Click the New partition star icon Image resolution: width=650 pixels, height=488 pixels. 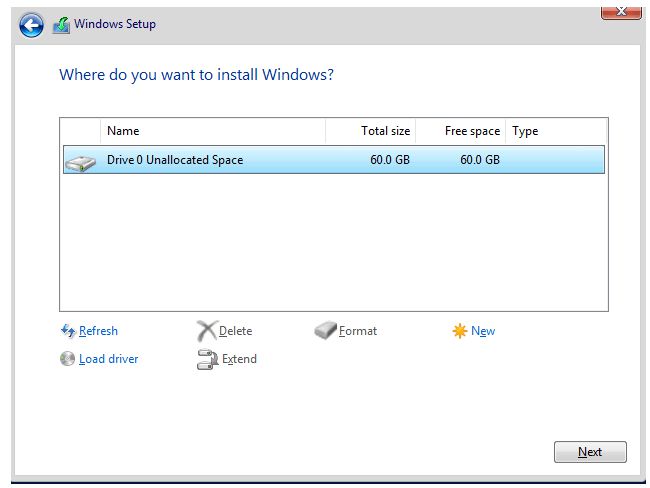coord(459,331)
